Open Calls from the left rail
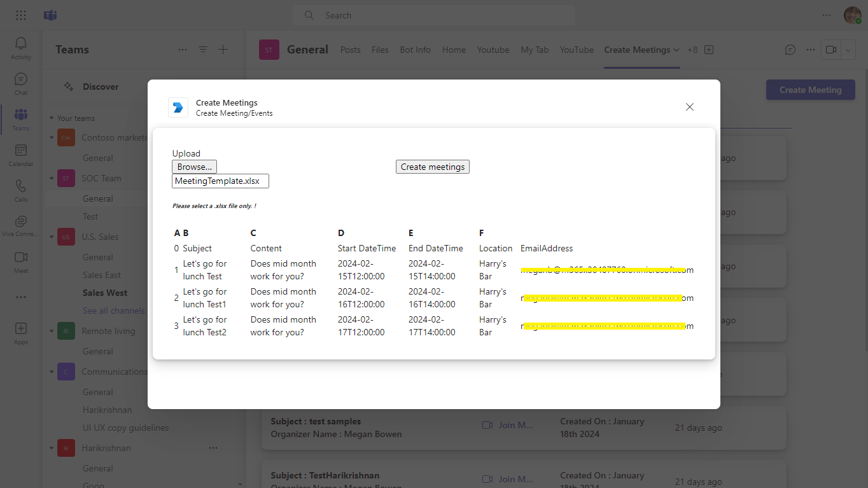868x488 pixels. pos(21,190)
